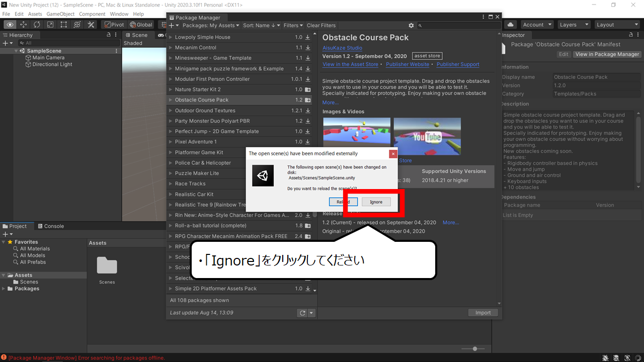644x362 pixels.
Task: Refresh the package list
Action: coord(302,313)
